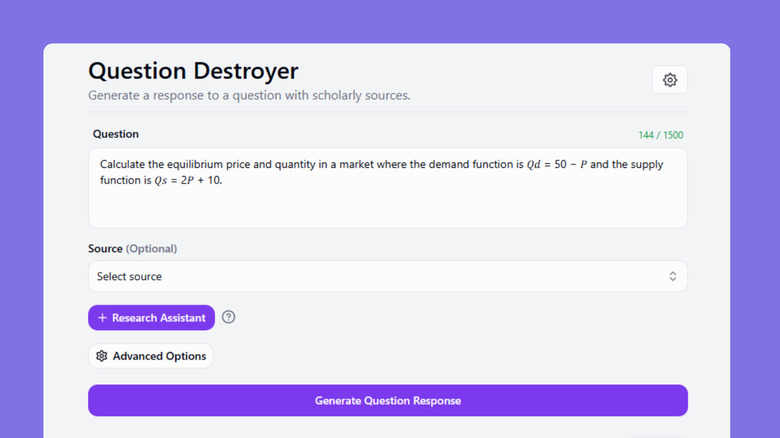Click the (Optional) text beside Source
This screenshot has height=438, width=780.
(x=151, y=248)
